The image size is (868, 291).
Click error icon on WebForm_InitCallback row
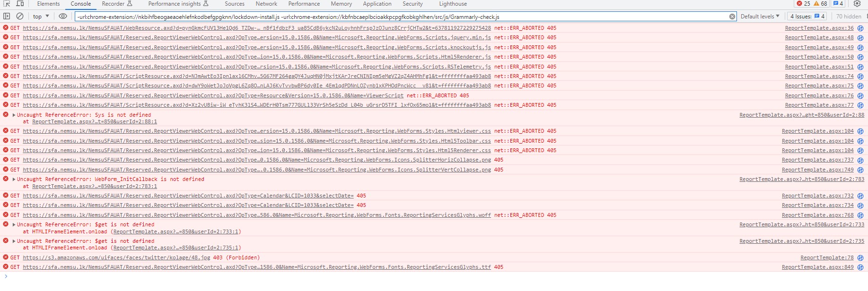click(6, 179)
